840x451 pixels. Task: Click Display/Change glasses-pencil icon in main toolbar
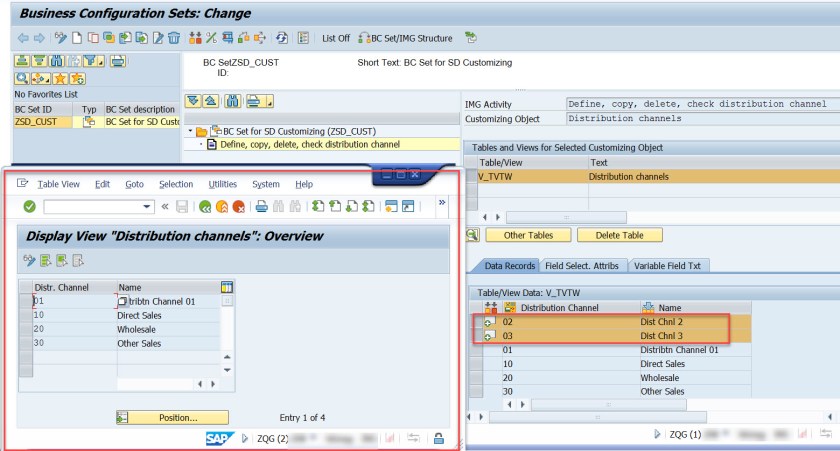pyautogui.click(x=61, y=38)
